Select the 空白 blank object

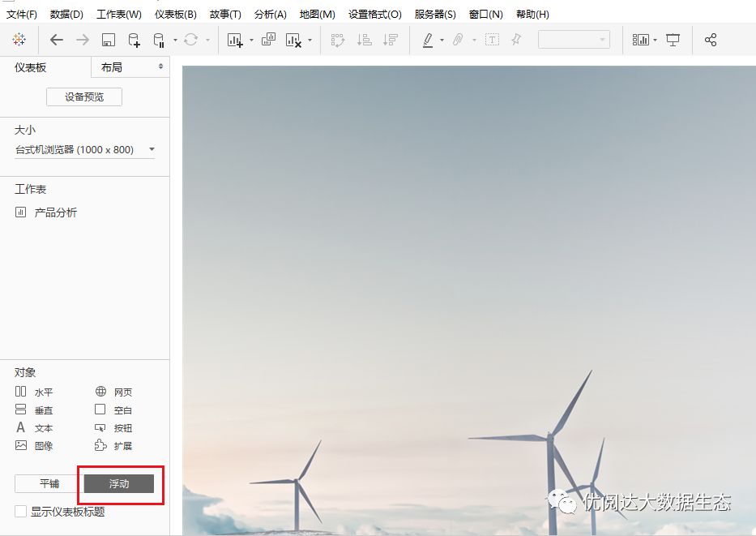113,410
